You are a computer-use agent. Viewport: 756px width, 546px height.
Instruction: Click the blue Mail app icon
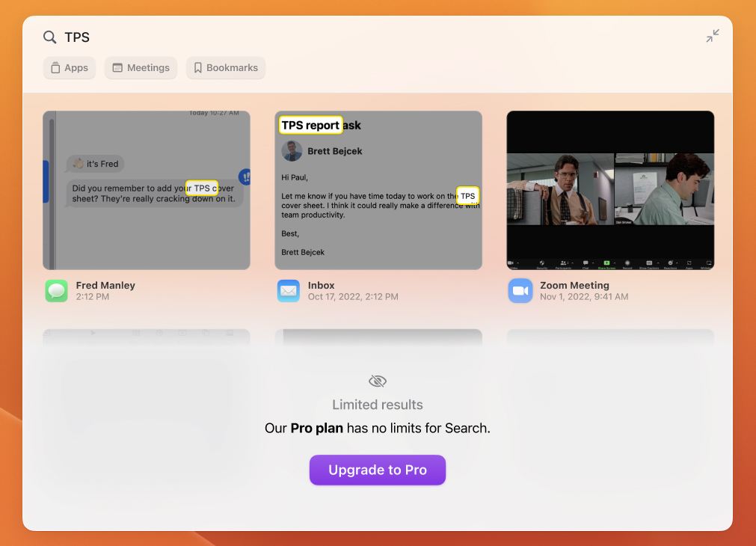(289, 291)
